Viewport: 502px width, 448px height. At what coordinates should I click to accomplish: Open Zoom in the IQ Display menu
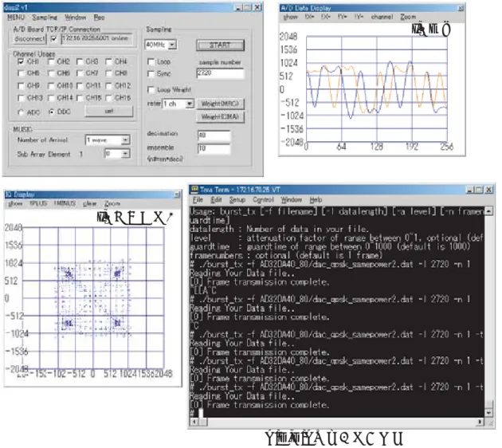coord(112,203)
